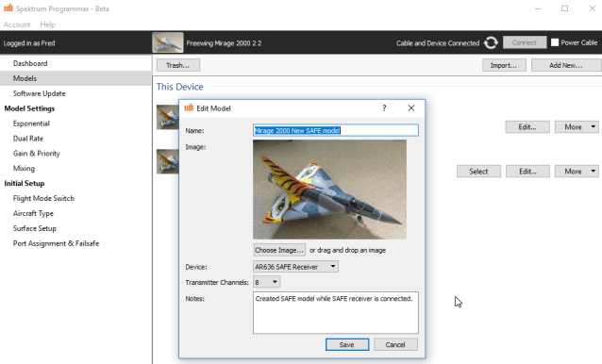The width and height of the screenshot is (602, 364).
Task: Click the help question mark in Edit Model dialog
Action: [384, 108]
